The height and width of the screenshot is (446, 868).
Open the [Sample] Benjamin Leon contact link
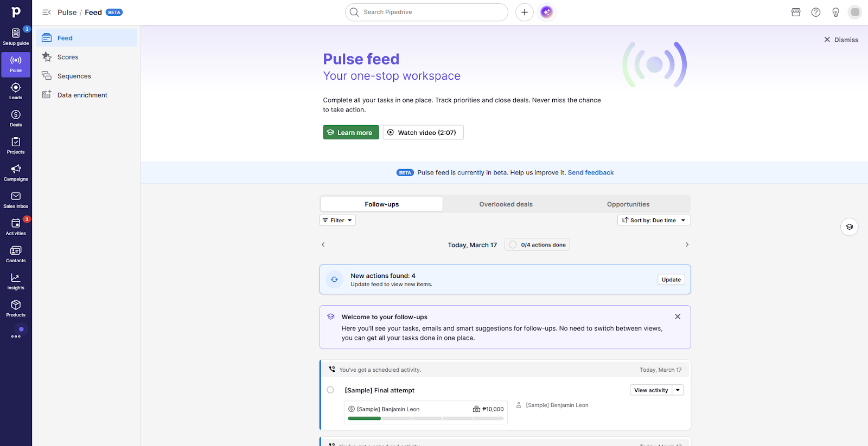(x=557, y=405)
